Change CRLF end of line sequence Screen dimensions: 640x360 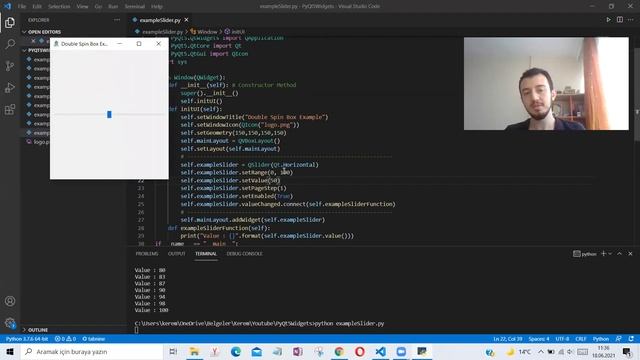(x=581, y=339)
